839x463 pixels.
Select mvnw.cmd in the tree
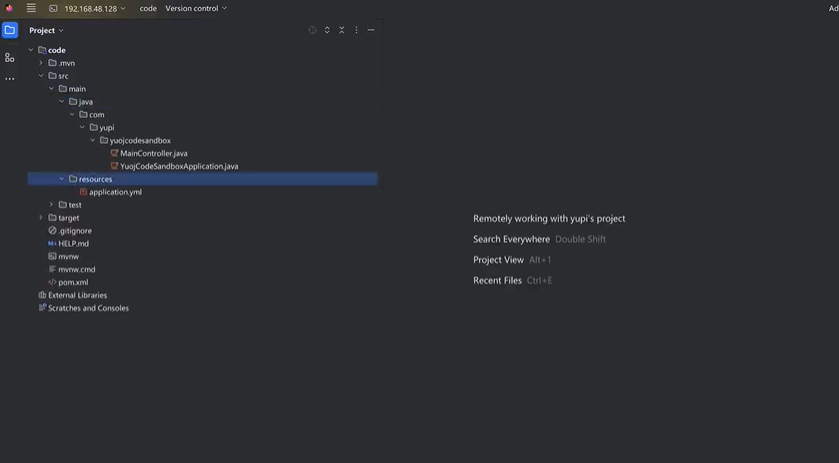tap(77, 269)
